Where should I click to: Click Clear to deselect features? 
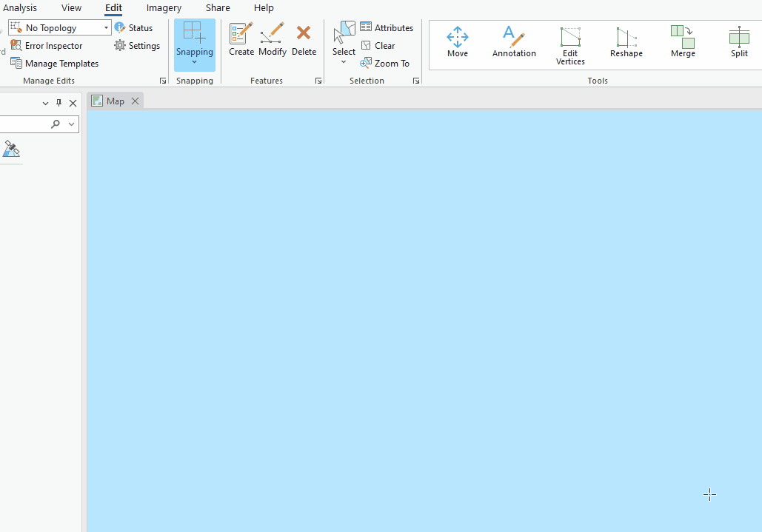click(x=378, y=45)
